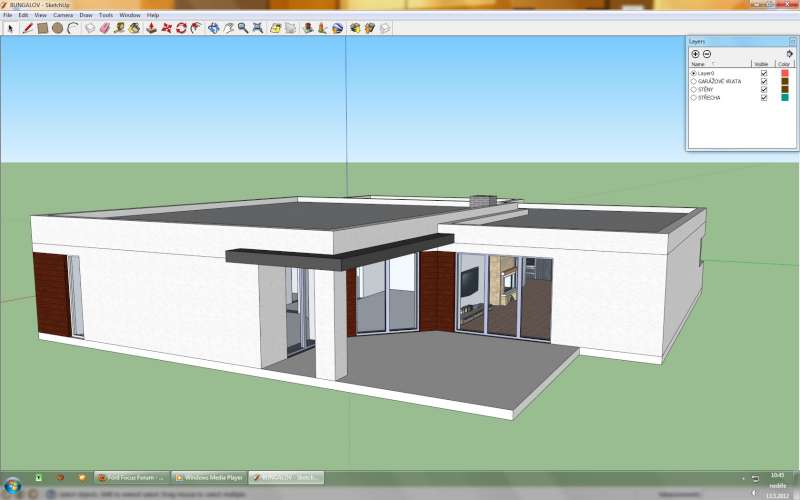Image resolution: width=800 pixels, height=500 pixels.
Task: Uncheck visibility for STĚNY layer
Action: (764, 89)
